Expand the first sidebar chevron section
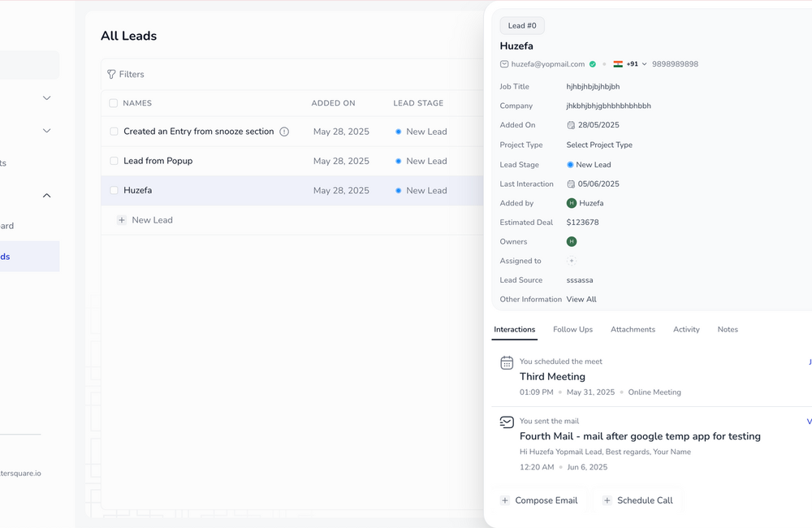Viewport: 812px width, 528px height. [46, 98]
